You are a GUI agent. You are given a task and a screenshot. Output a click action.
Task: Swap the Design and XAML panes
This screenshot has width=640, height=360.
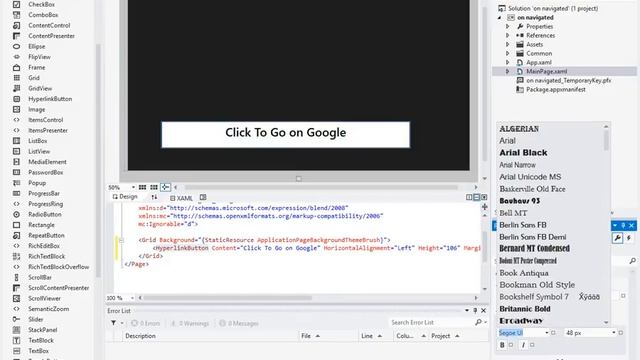pyautogui.click(x=154, y=198)
